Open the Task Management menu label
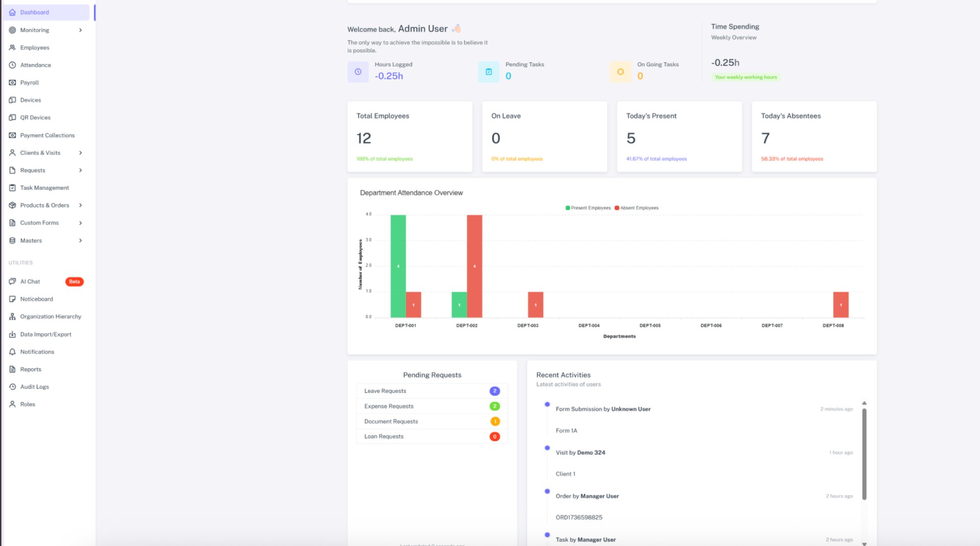980x546 pixels. tap(44, 188)
